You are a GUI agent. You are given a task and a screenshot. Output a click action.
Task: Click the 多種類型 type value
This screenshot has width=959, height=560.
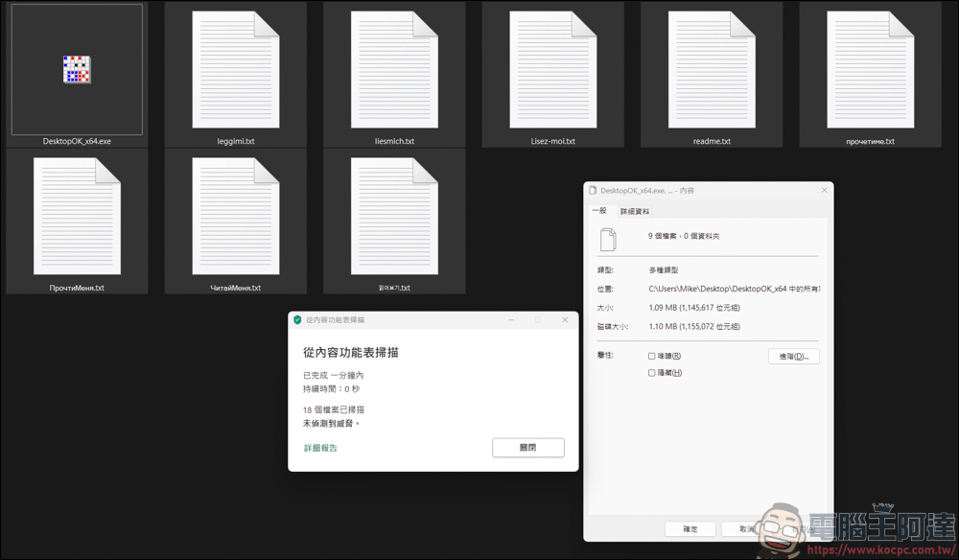point(664,269)
